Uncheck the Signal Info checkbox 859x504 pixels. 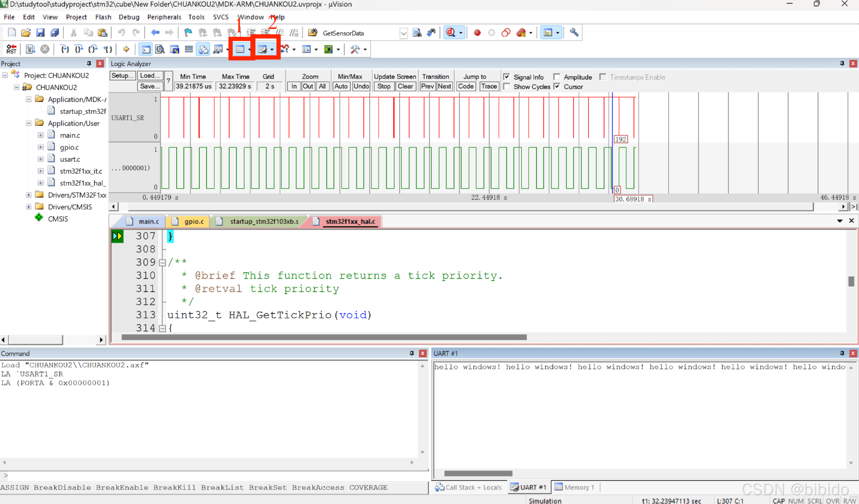[x=507, y=77]
